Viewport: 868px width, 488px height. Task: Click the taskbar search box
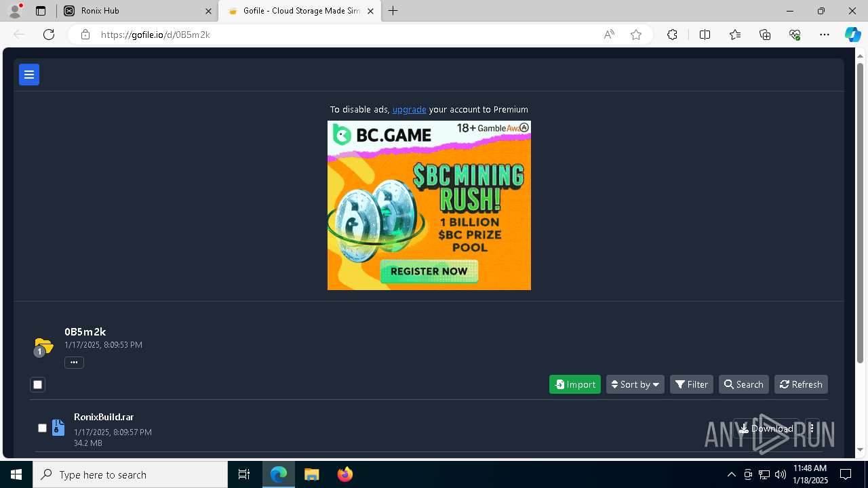(130, 474)
